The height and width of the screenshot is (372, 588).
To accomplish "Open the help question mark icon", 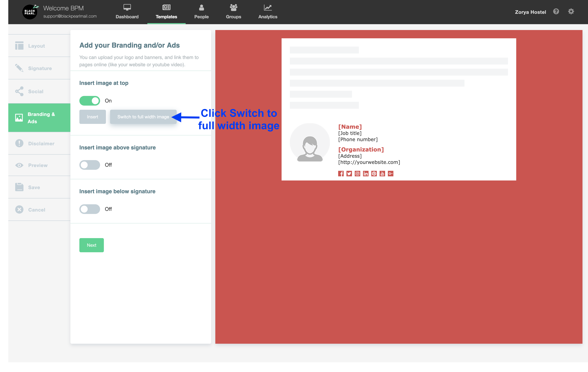I will click(556, 12).
